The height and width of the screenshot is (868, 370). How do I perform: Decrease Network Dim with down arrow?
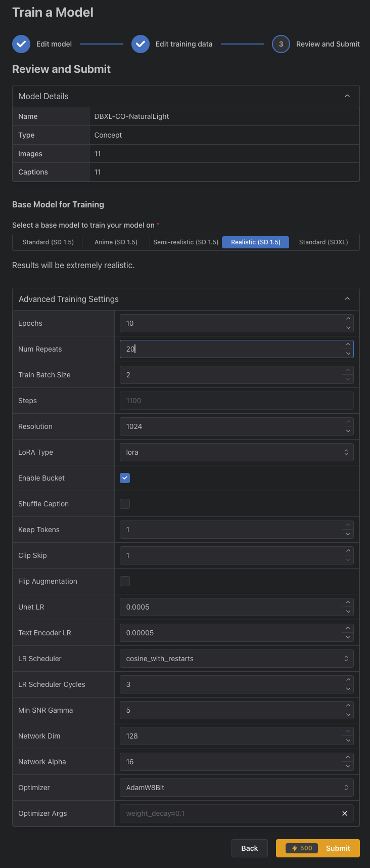coord(348,741)
